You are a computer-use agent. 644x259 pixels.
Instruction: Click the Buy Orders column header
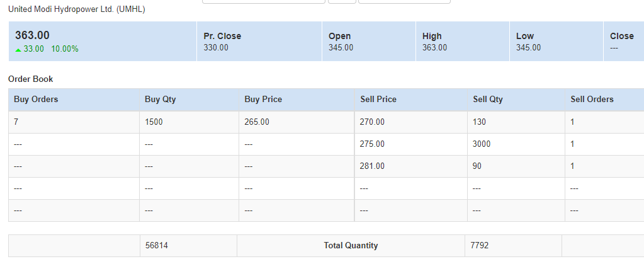(36, 100)
